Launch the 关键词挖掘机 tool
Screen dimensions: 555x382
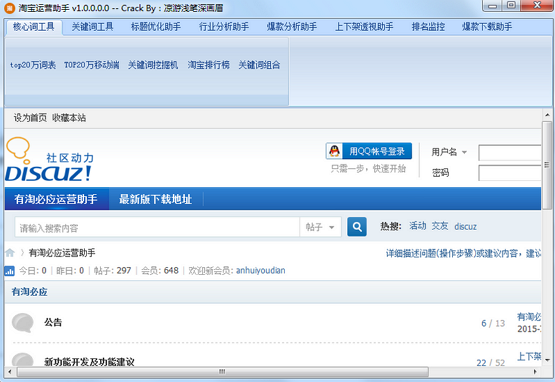tap(153, 65)
